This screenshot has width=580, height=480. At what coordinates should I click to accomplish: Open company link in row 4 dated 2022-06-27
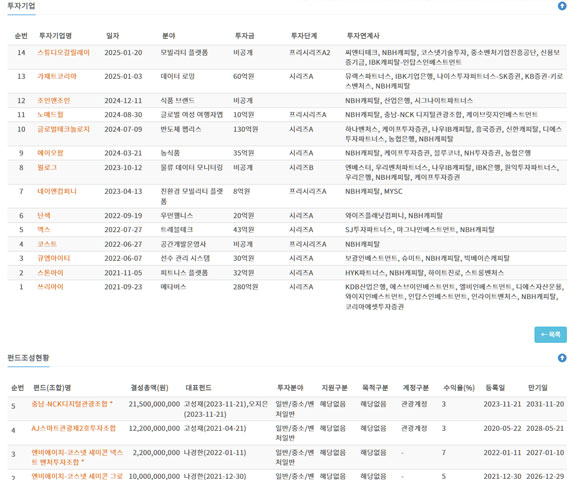pos(47,244)
